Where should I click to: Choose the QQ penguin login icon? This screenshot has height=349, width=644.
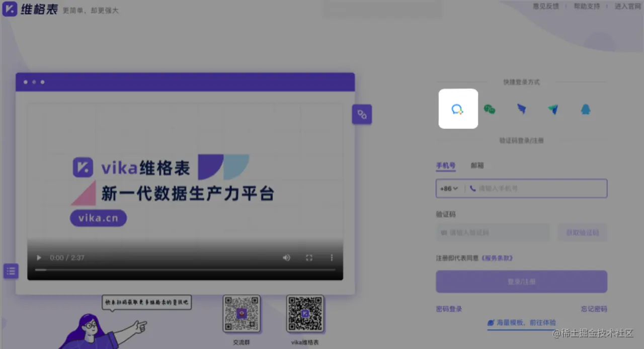[586, 109]
